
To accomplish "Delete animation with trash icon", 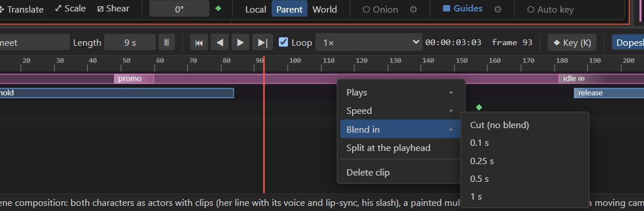I will click(x=167, y=42).
